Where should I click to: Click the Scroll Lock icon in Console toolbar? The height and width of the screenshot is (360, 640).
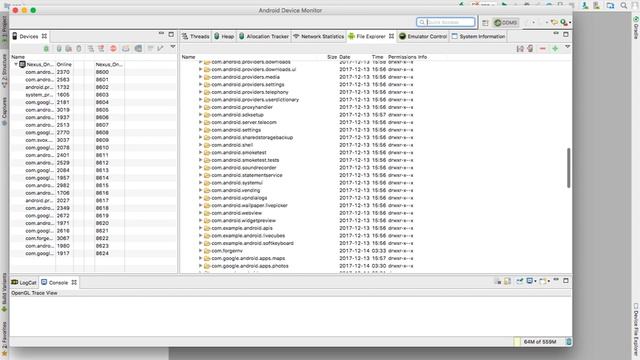[507, 281]
